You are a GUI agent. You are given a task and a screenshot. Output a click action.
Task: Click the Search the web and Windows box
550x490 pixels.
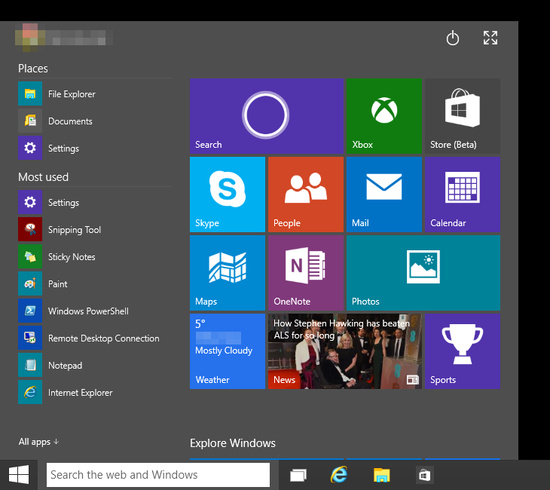click(x=158, y=475)
